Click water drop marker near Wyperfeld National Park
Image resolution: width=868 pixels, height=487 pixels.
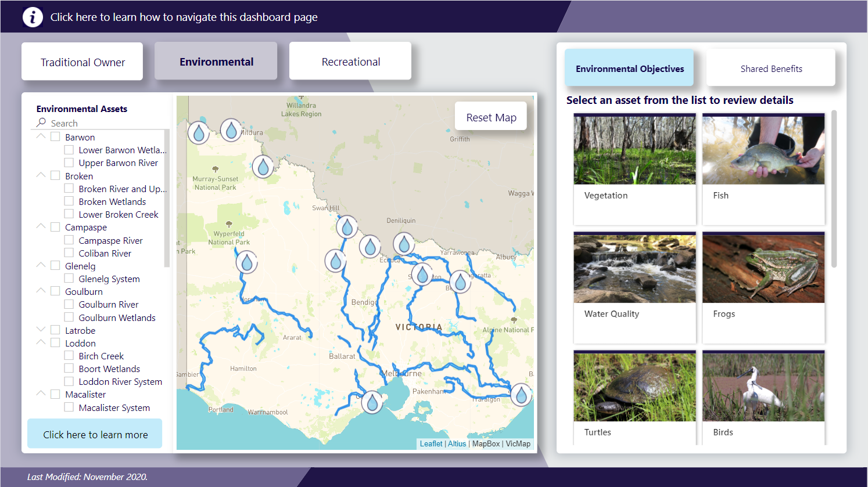point(247,262)
